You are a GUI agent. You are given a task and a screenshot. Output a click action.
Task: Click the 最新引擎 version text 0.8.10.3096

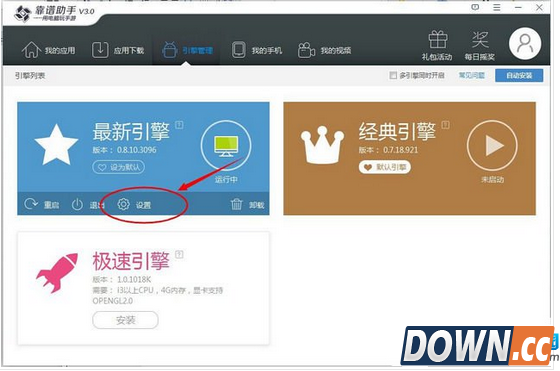tap(136, 150)
